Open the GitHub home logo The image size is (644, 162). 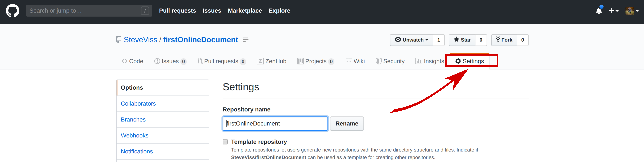(13, 11)
